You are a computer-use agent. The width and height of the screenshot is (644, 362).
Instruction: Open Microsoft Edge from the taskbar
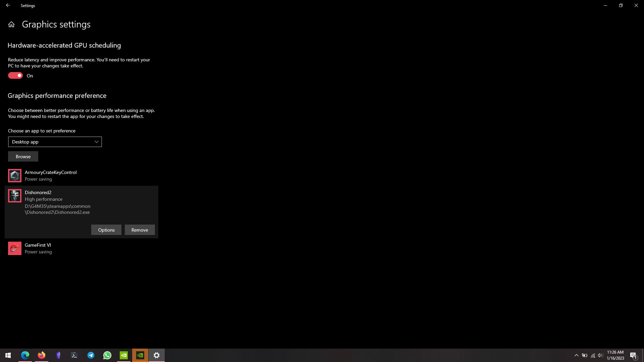(x=25, y=355)
